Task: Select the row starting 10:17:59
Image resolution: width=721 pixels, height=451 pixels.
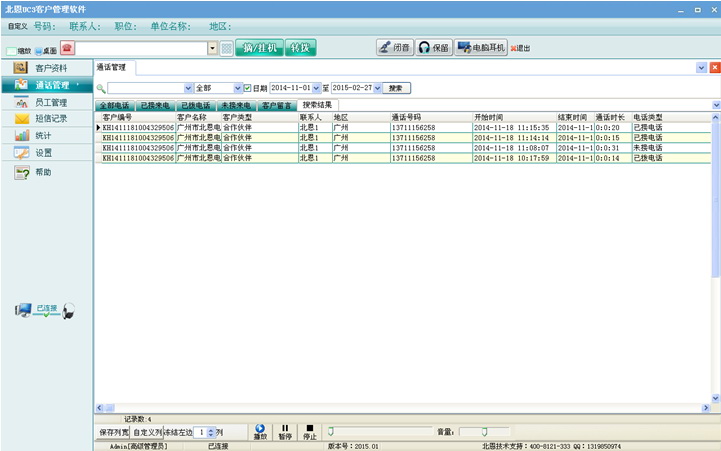Action: (403, 158)
